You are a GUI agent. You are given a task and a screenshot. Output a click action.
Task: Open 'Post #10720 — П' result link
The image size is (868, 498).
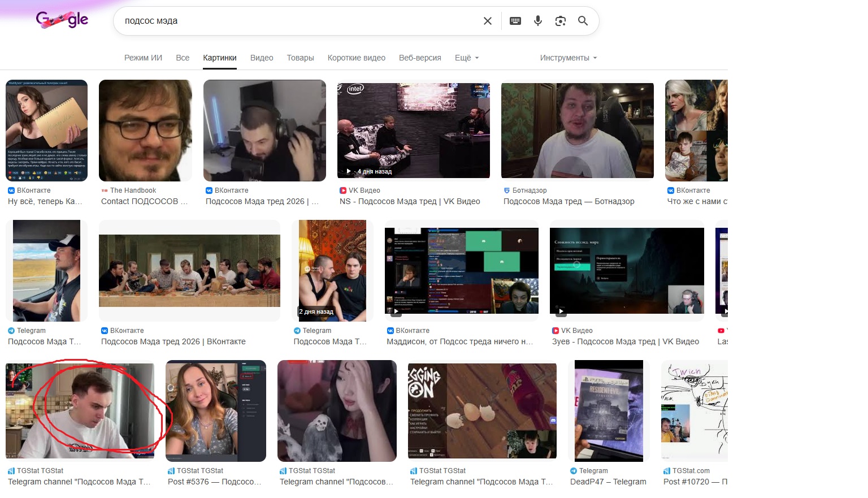(x=696, y=482)
